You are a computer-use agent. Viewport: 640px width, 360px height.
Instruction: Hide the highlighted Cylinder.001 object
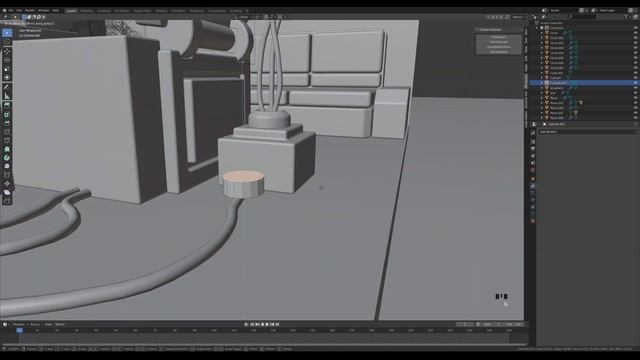(636, 83)
